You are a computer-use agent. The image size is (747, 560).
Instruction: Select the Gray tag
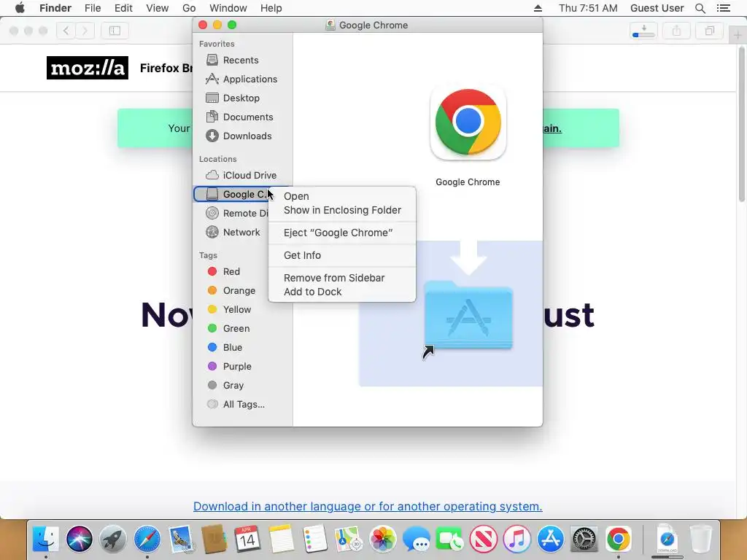(x=226, y=386)
